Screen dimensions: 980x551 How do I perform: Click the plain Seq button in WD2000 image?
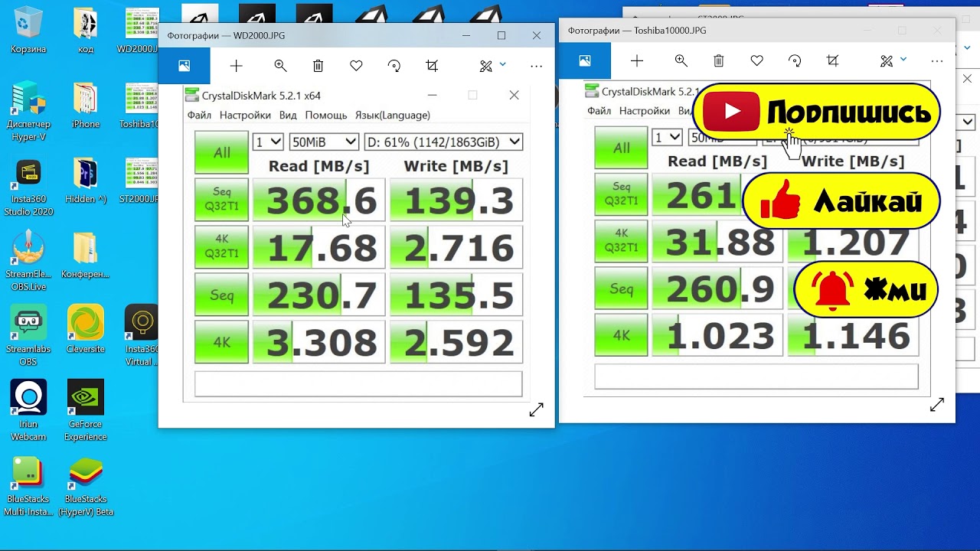[x=221, y=295]
